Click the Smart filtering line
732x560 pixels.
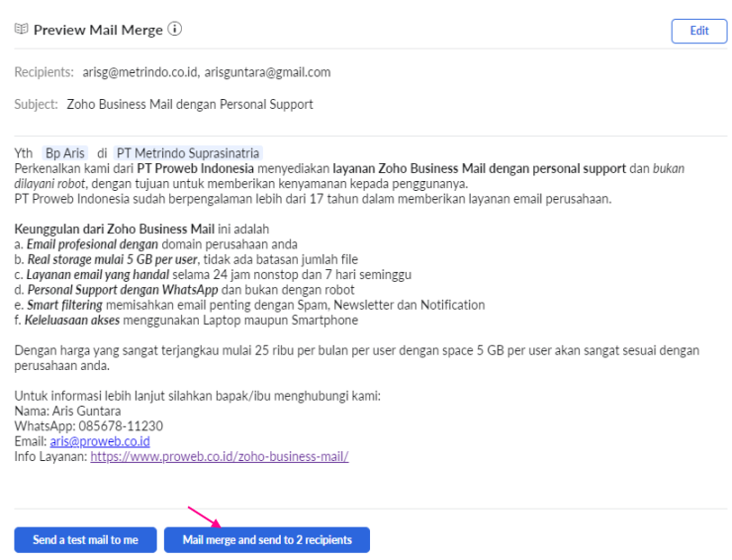(249, 305)
